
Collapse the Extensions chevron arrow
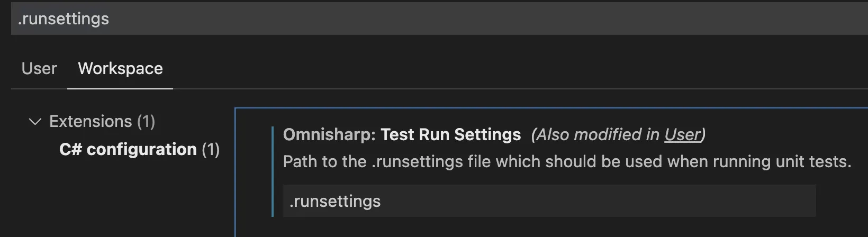point(35,122)
